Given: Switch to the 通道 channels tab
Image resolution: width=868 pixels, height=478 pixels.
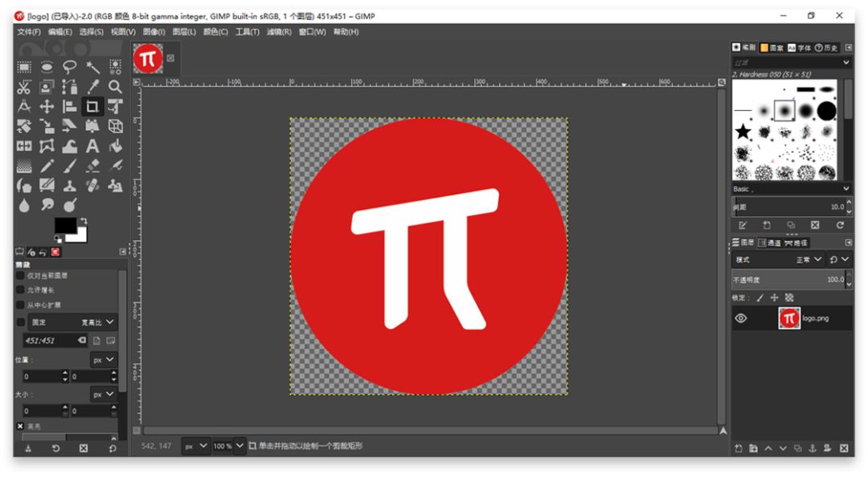Looking at the screenshot, I should [769, 243].
